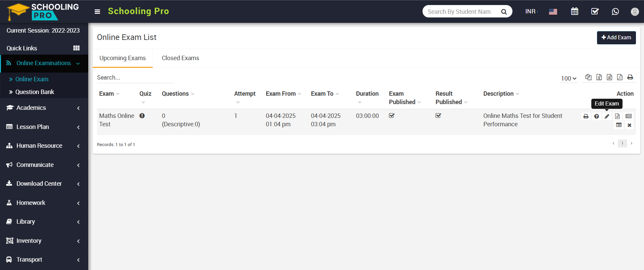Expand the Library sidebar menu

[x=44, y=222]
